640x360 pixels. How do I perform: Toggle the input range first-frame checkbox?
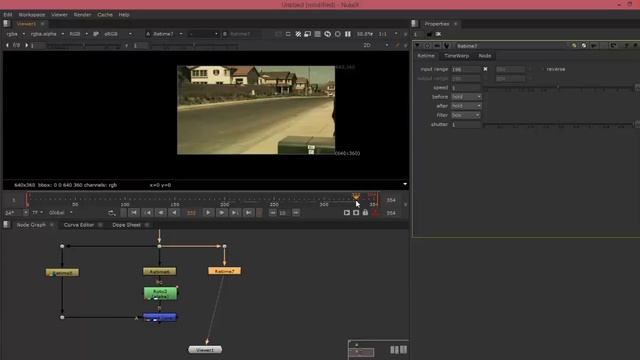click(x=485, y=69)
